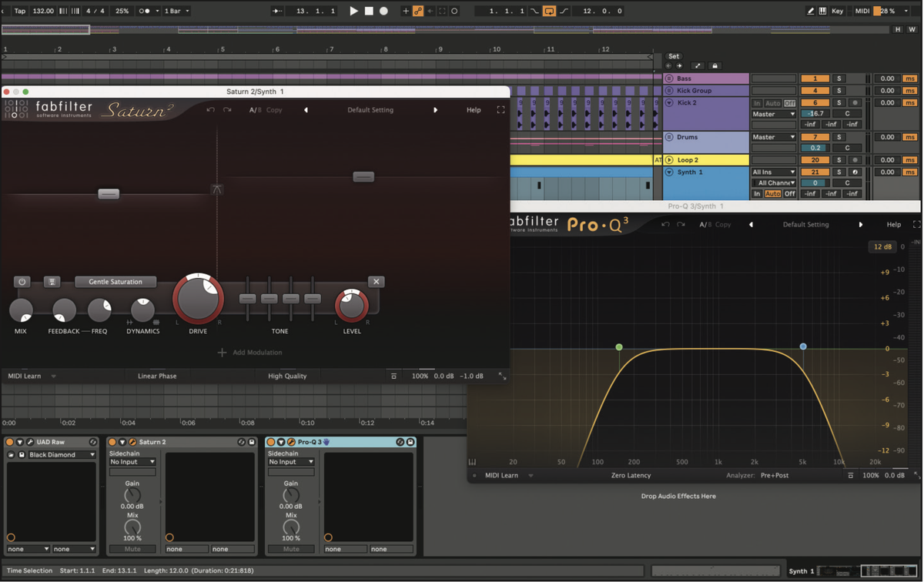Select previous preset in Saturn 2

306,110
